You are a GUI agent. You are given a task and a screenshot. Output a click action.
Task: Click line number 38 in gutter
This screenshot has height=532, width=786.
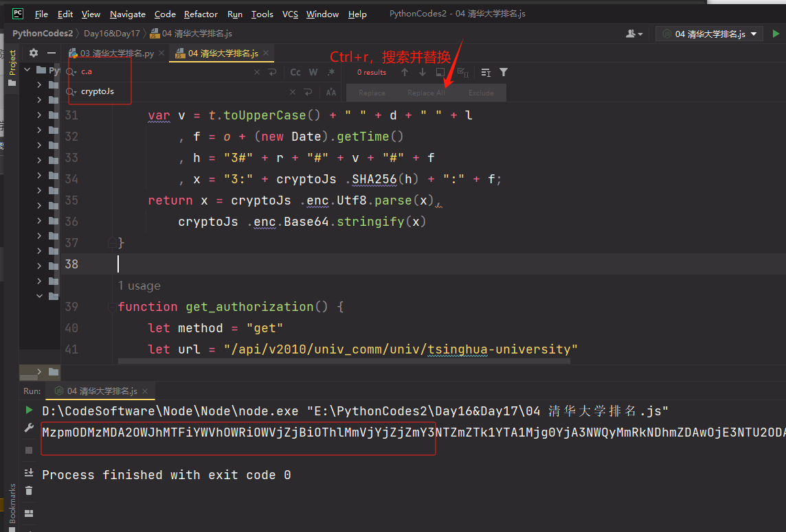71,264
